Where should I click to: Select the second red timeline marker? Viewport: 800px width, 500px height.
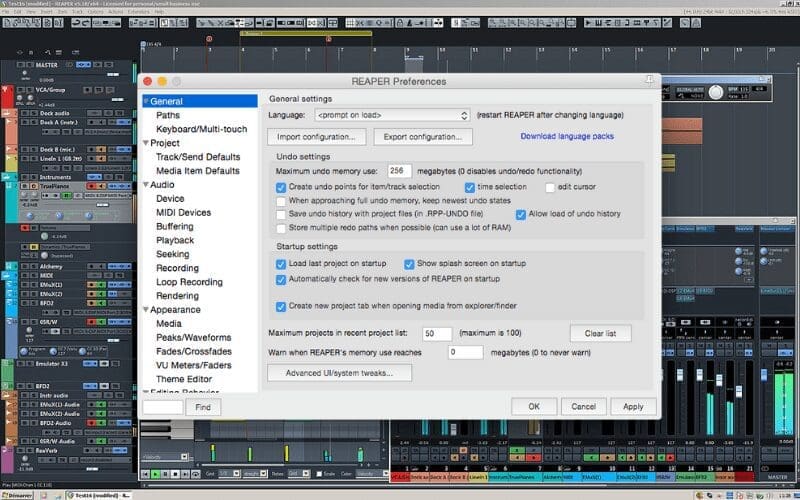click(x=329, y=39)
